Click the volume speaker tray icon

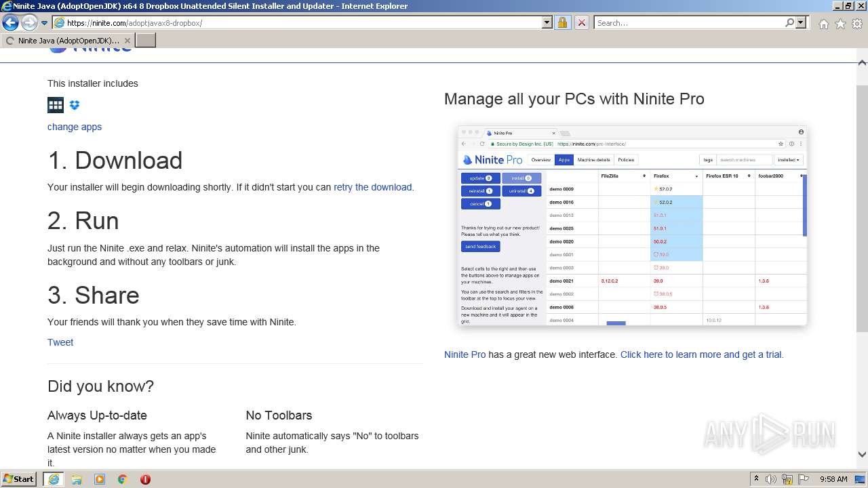pyautogui.click(x=771, y=479)
